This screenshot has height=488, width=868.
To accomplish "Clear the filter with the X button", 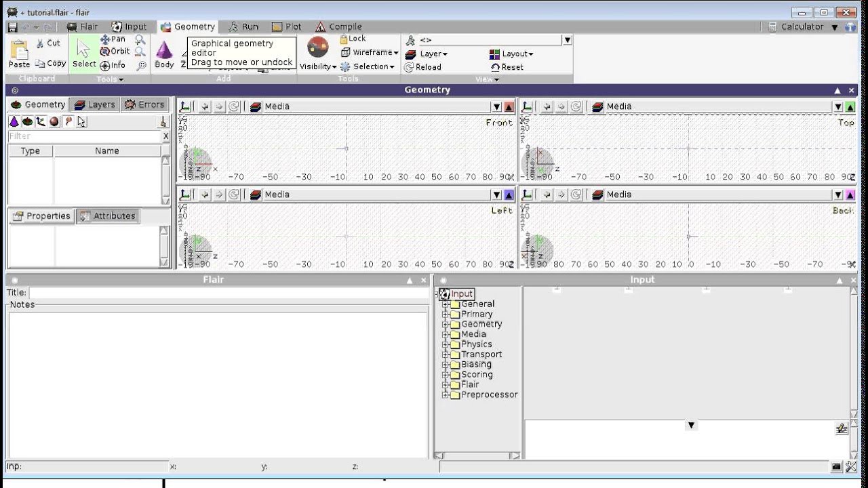I will click(x=165, y=136).
